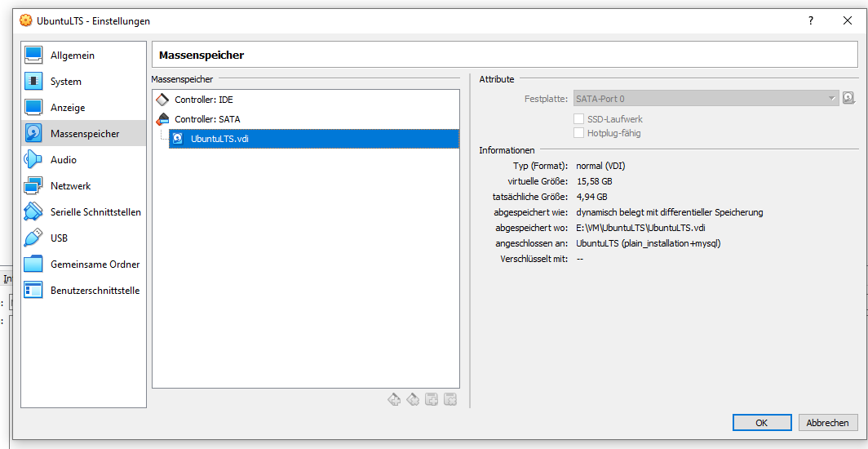Click the 'Festplatte:' label
The width and height of the screenshot is (868, 449).
pyautogui.click(x=547, y=99)
